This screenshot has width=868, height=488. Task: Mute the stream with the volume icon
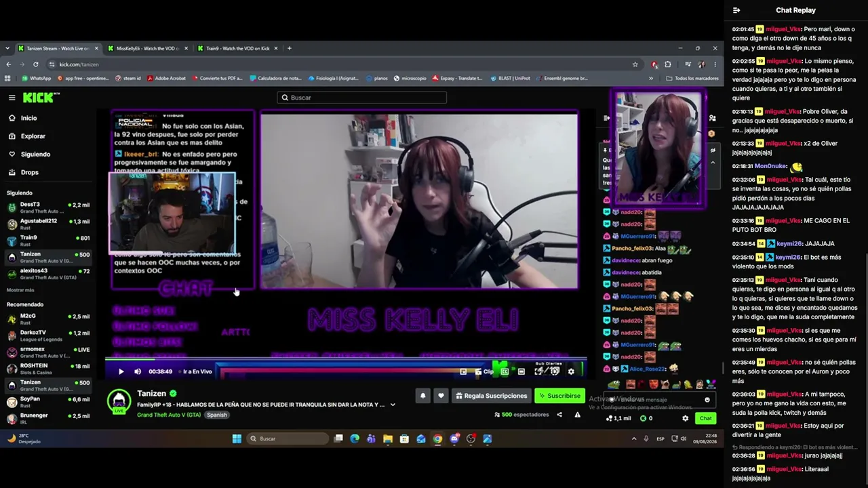pos(138,371)
